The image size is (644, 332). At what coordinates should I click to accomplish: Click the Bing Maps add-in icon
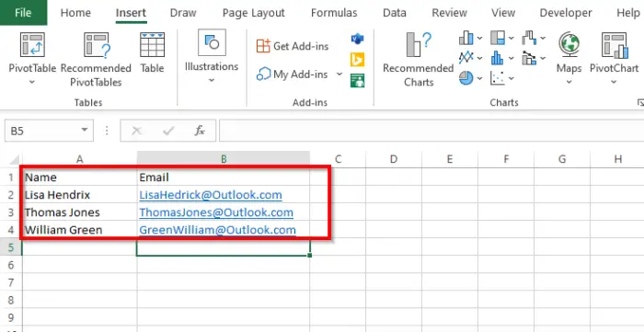(x=357, y=60)
